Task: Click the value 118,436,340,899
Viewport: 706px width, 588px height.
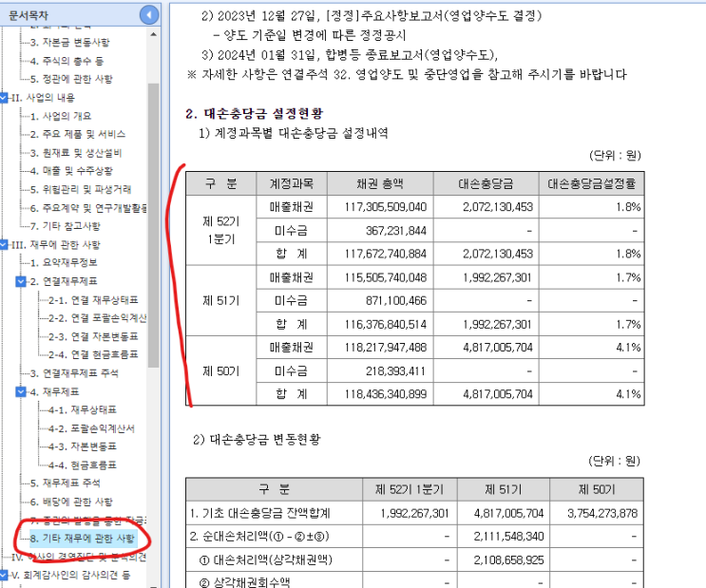Action: tap(386, 394)
